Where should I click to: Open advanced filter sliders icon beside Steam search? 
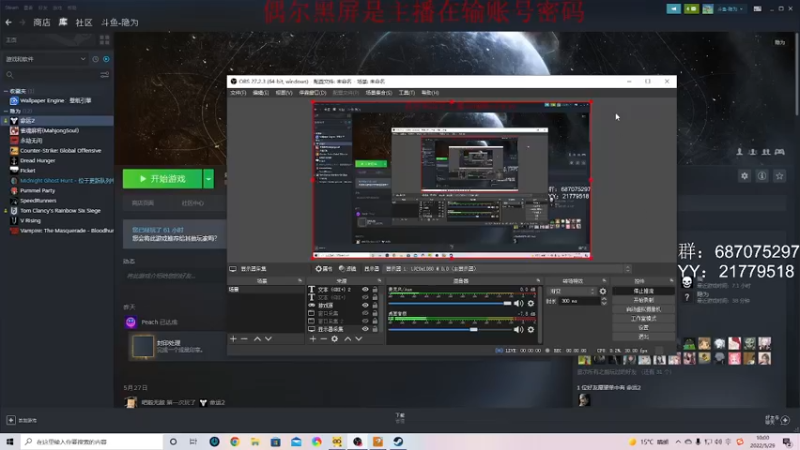(x=105, y=75)
